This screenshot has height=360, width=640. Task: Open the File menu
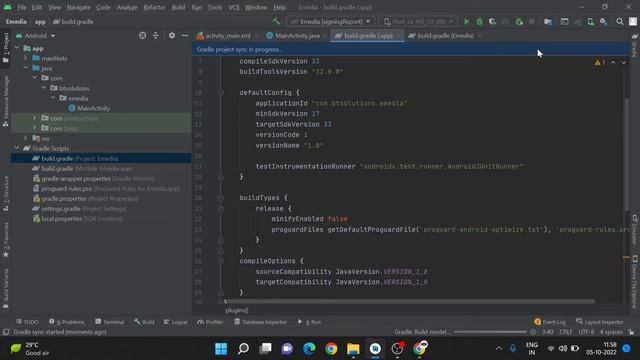[22, 7]
